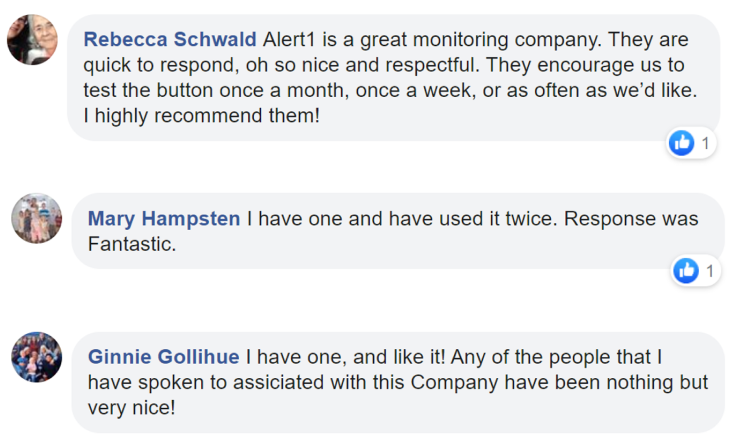Open Rebecca Schwald's profile picture

click(32, 40)
